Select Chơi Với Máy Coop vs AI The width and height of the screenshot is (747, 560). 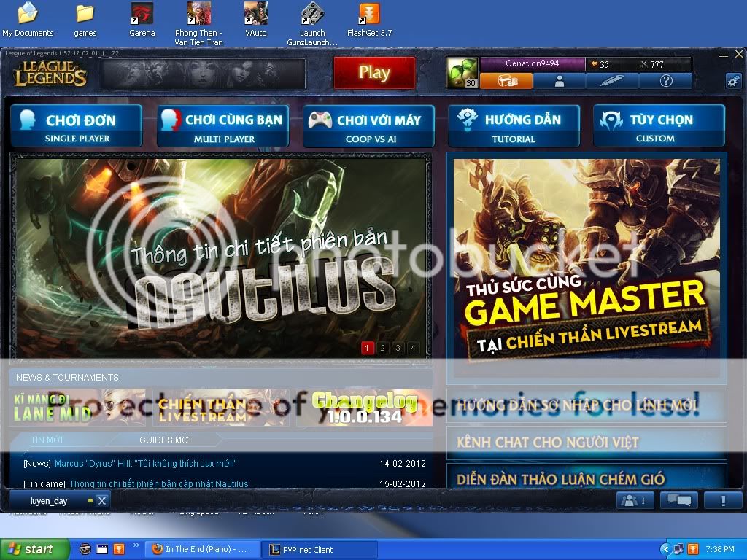coord(368,125)
